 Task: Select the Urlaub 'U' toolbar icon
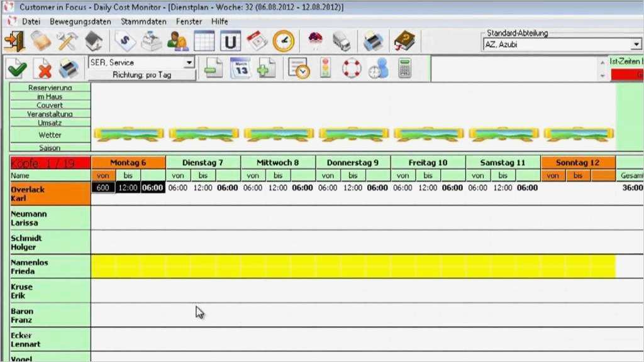(230, 40)
